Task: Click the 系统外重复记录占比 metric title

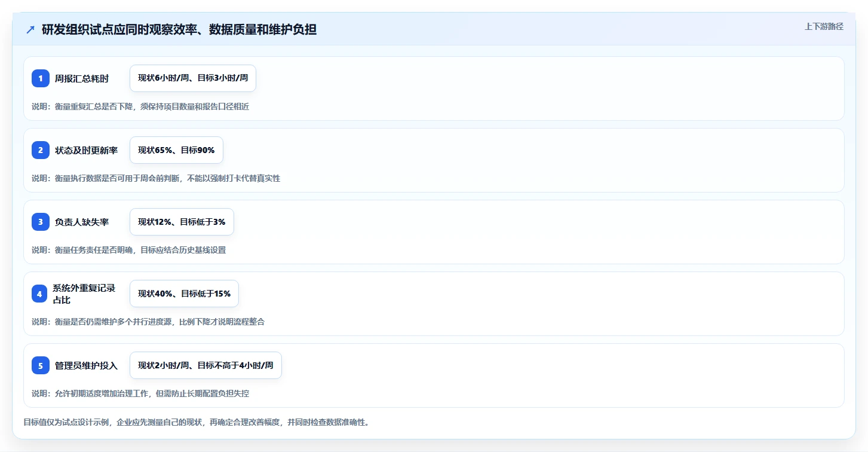Action: coord(84,294)
